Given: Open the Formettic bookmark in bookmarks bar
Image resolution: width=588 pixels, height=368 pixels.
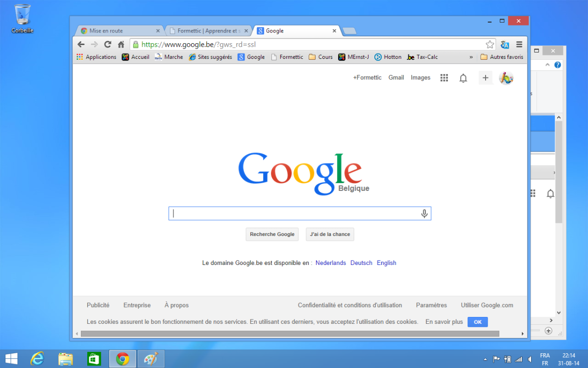Looking at the screenshot, I should [287, 57].
